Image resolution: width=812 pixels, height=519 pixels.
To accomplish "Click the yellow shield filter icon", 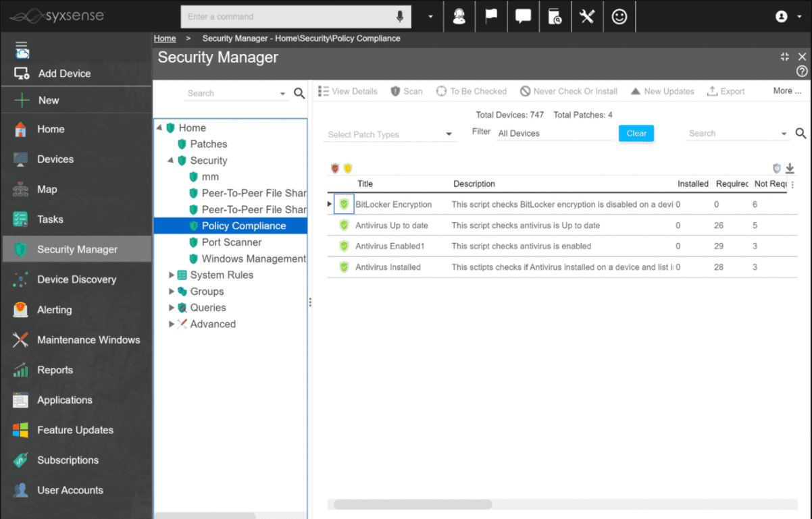I will click(x=347, y=168).
